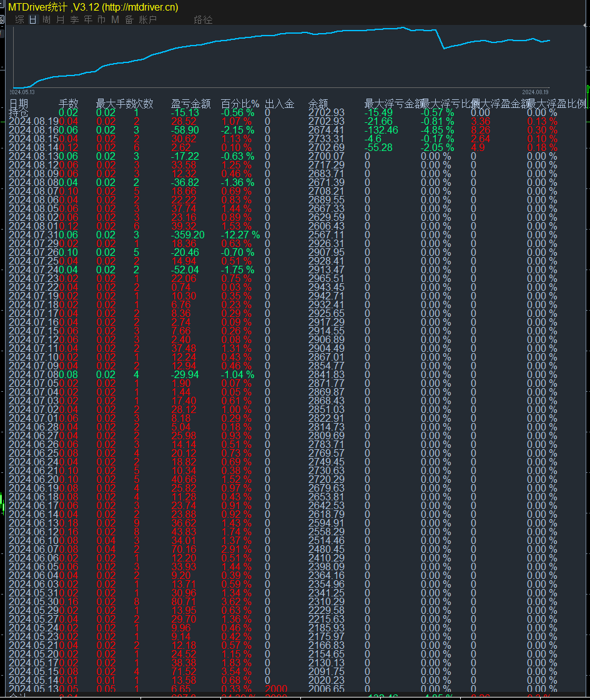The width and height of the screenshot is (590, 700).
Task: Click the equity curve drop in chart
Action: [440, 39]
